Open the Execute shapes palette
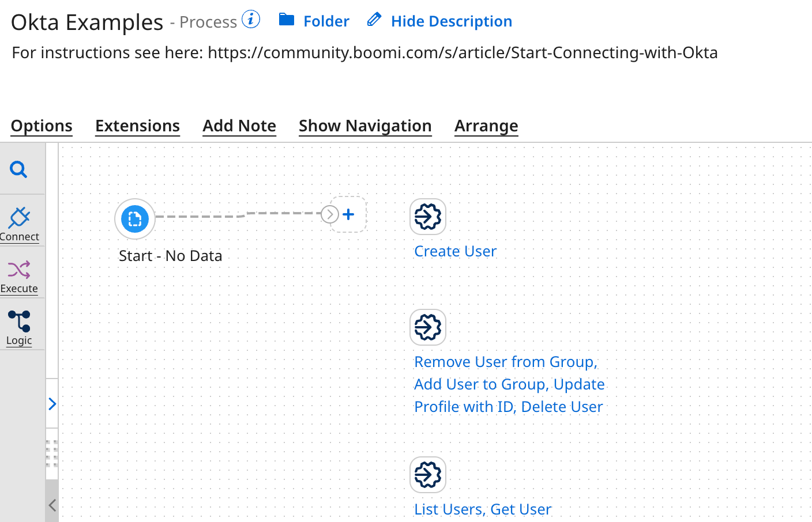This screenshot has height=522, width=812. coord(19,275)
